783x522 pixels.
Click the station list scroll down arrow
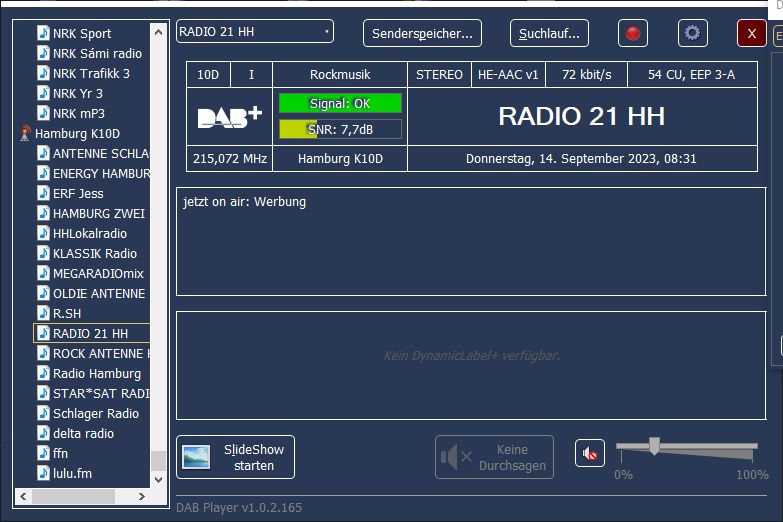[159, 480]
